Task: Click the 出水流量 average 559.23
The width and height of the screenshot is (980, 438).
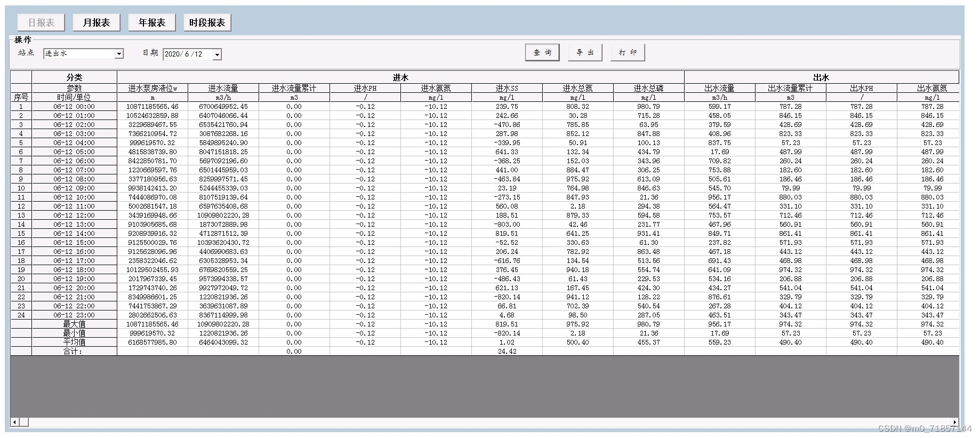Action: coord(720,342)
